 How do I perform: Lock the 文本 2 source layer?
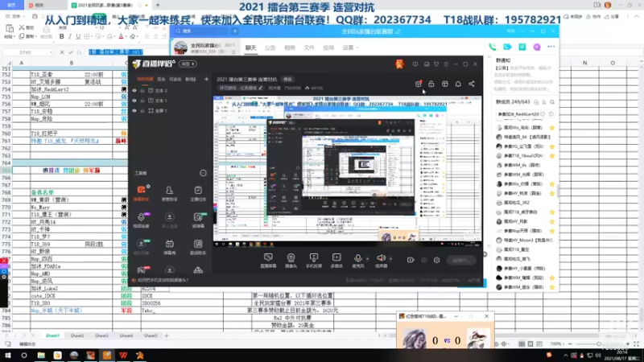142,90
